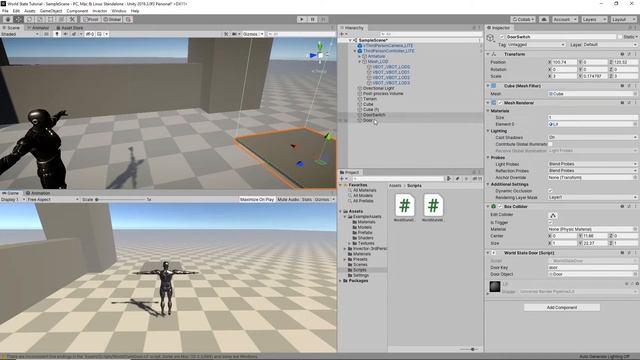Switch to the Asset Store tab

69,28
